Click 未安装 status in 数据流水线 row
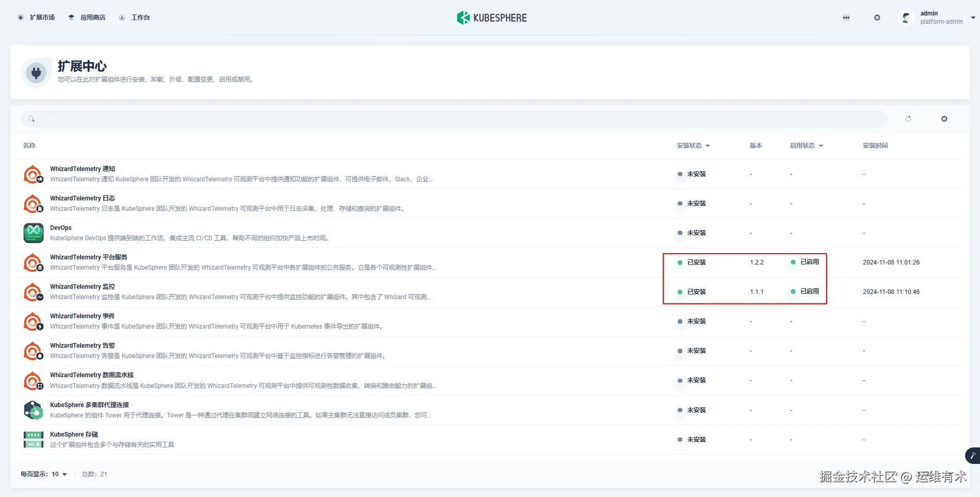Screen dimensions: 980x497 click(692, 380)
